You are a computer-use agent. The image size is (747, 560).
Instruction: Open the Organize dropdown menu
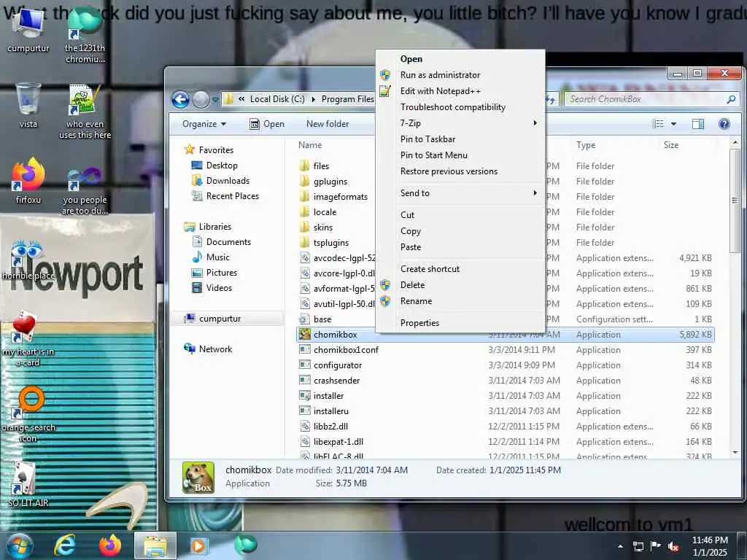pos(204,124)
